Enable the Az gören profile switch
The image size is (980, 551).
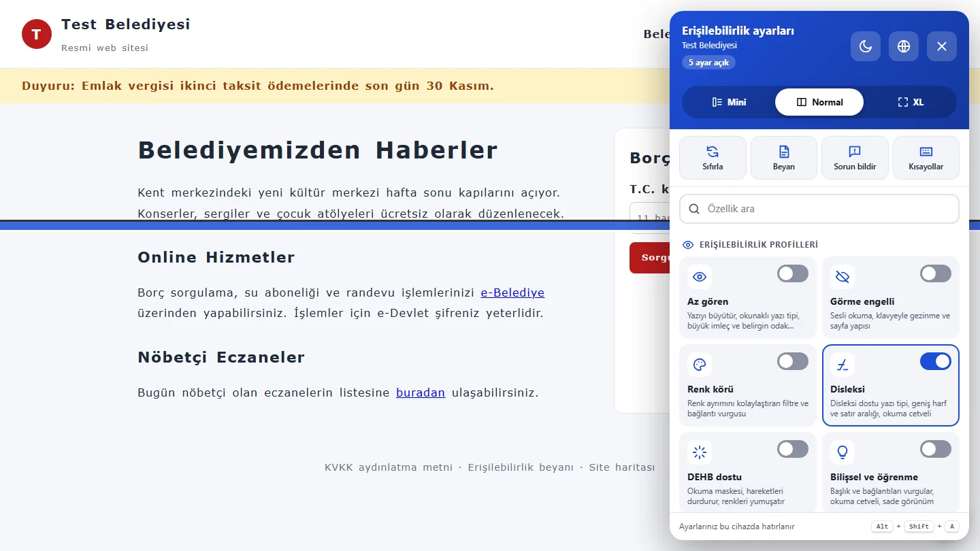793,273
